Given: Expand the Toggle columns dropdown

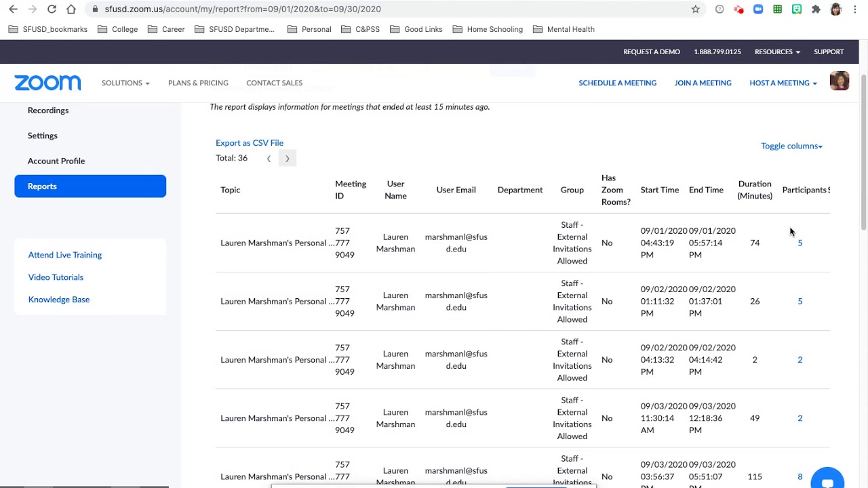Looking at the screenshot, I should 791,146.
